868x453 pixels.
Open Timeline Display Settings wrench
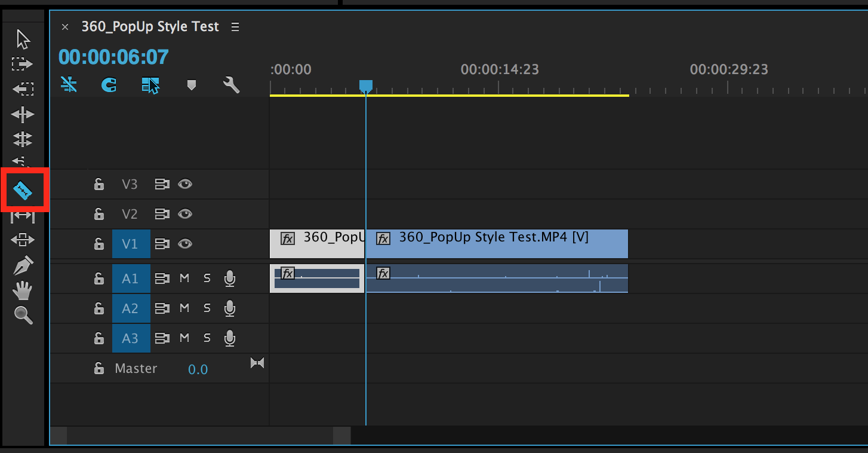coord(231,85)
